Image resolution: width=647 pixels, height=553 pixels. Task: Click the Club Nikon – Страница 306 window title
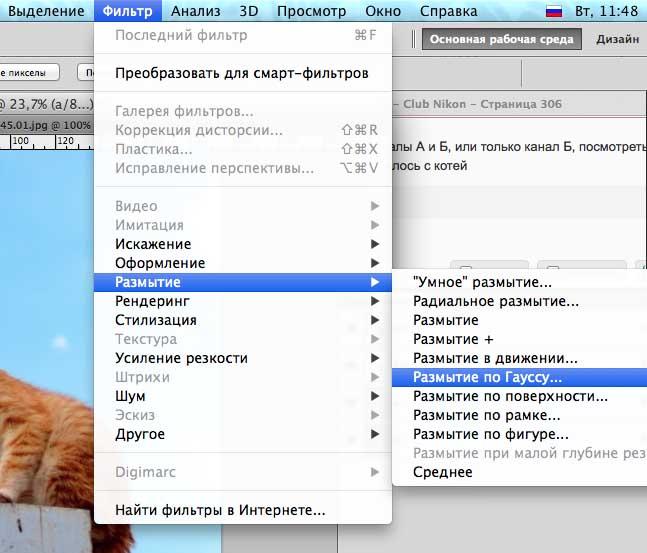click(482, 104)
